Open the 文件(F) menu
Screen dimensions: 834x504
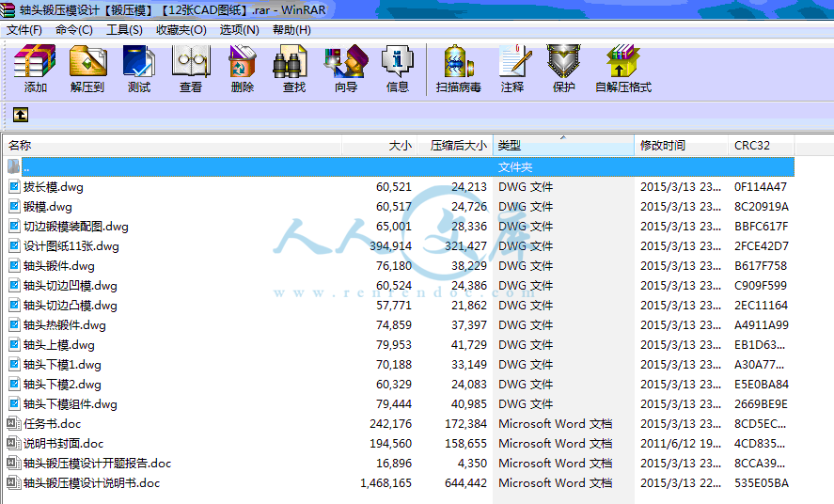[x=24, y=30]
